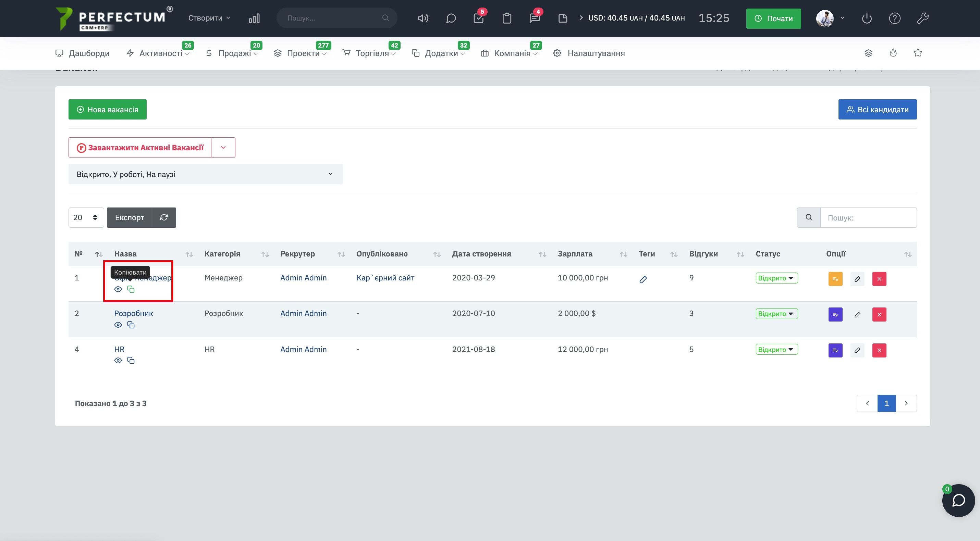Click the flame icon in menu bar

tap(893, 53)
